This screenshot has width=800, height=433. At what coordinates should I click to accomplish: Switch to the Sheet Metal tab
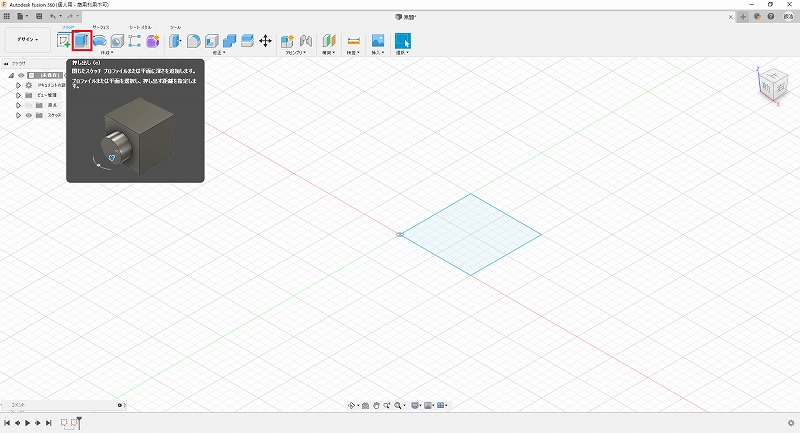pos(140,28)
